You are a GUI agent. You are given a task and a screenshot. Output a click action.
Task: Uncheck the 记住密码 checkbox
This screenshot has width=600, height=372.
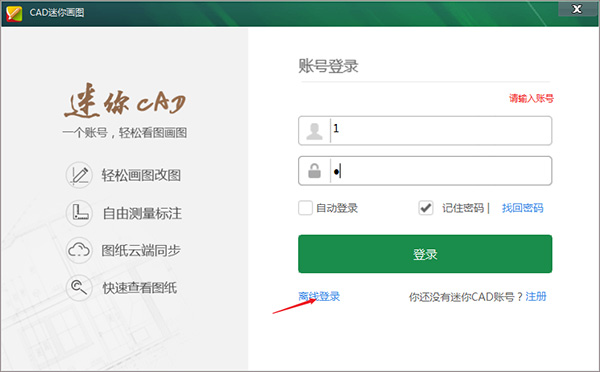426,208
